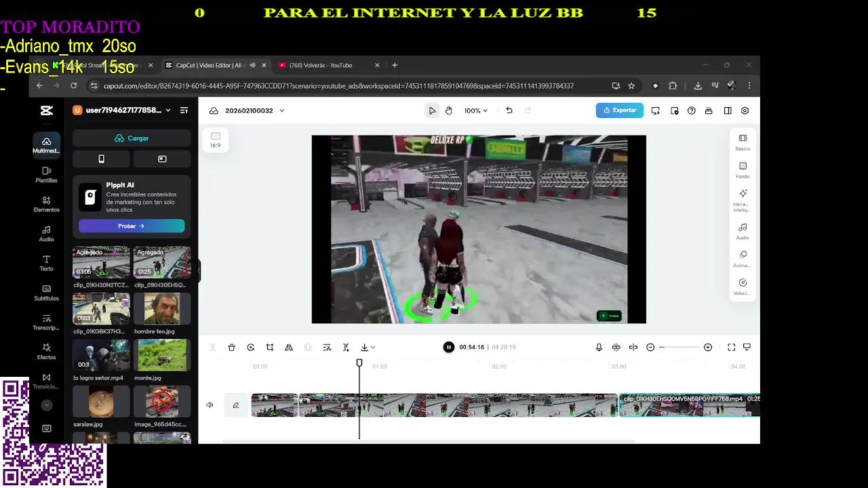This screenshot has width=868, height=488.
Task: Open the download dropdown in timeline toolbar
Action: (x=368, y=348)
